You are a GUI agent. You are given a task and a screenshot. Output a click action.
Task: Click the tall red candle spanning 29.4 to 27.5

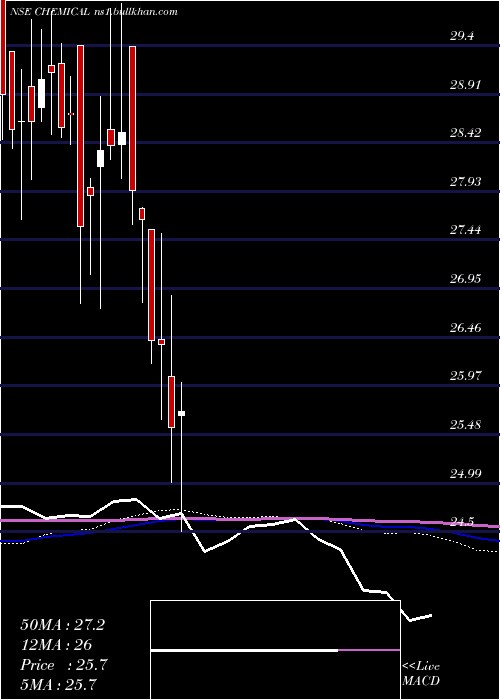click(x=80, y=136)
